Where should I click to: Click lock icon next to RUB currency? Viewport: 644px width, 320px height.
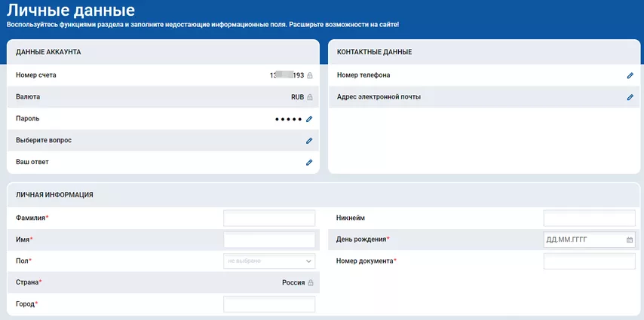[309, 97]
